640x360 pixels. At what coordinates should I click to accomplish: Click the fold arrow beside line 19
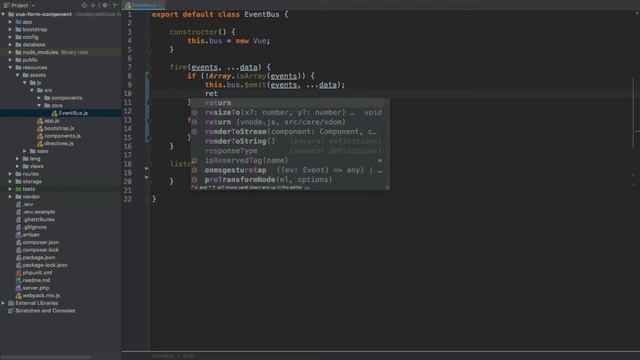pos(147,168)
